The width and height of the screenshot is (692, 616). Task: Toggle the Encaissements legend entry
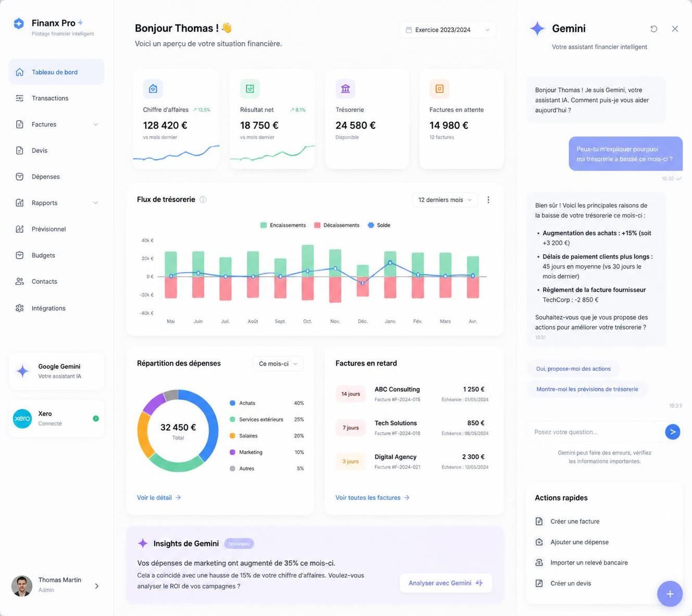[x=283, y=225]
